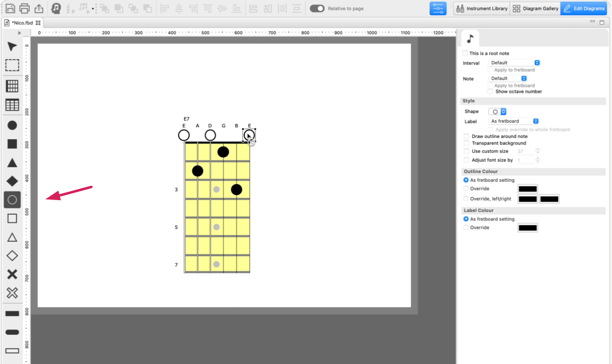This screenshot has width=612, height=364.
Task: Open the Diagram Gallery
Action: pyautogui.click(x=535, y=9)
